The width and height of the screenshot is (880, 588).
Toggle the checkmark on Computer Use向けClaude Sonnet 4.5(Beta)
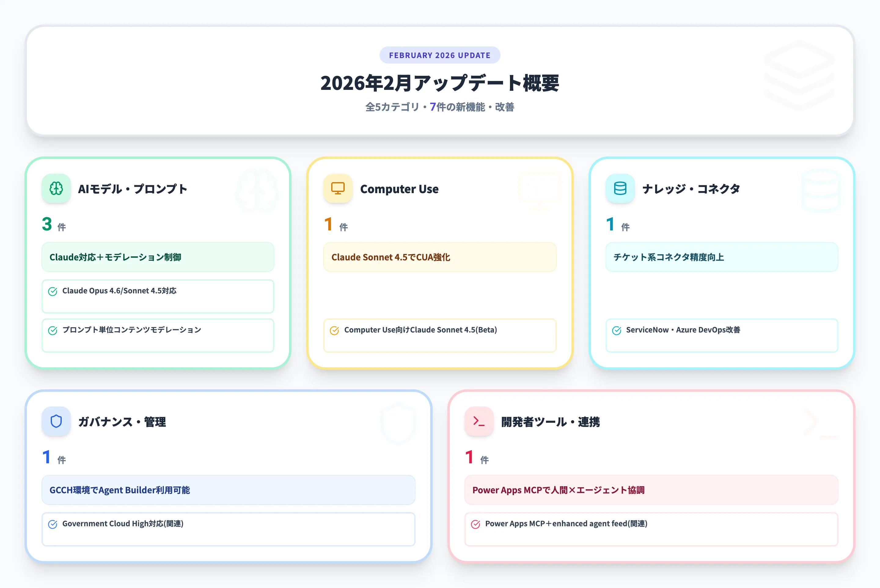(x=334, y=330)
